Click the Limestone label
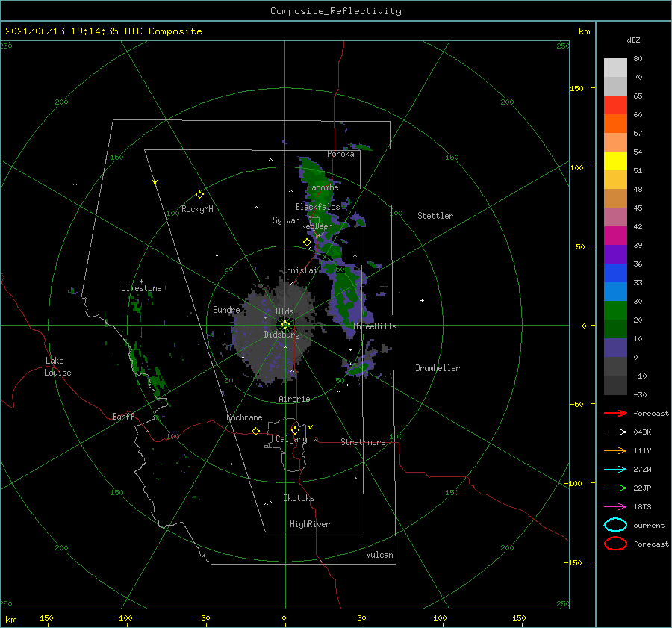The height and width of the screenshot is (628, 672). (x=141, y=288)
